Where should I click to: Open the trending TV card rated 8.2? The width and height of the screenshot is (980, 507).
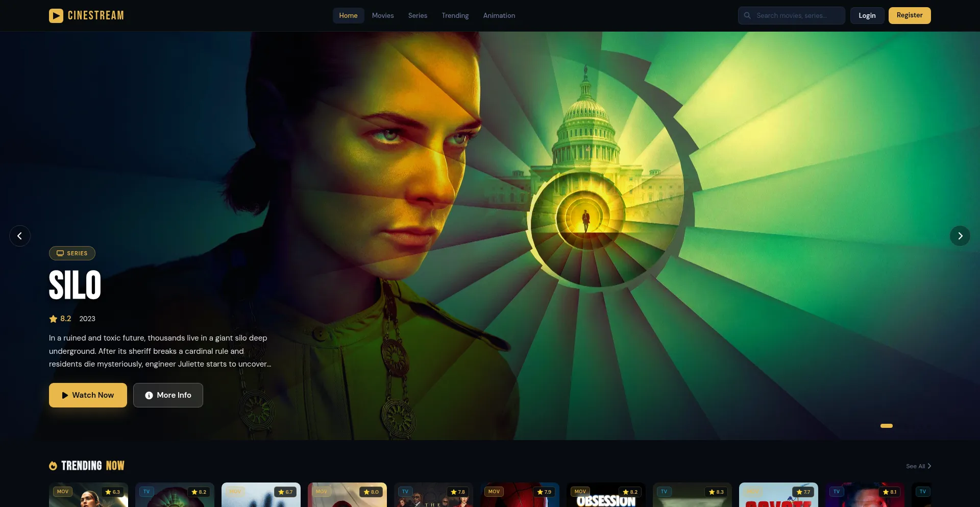tap(175, 495)
